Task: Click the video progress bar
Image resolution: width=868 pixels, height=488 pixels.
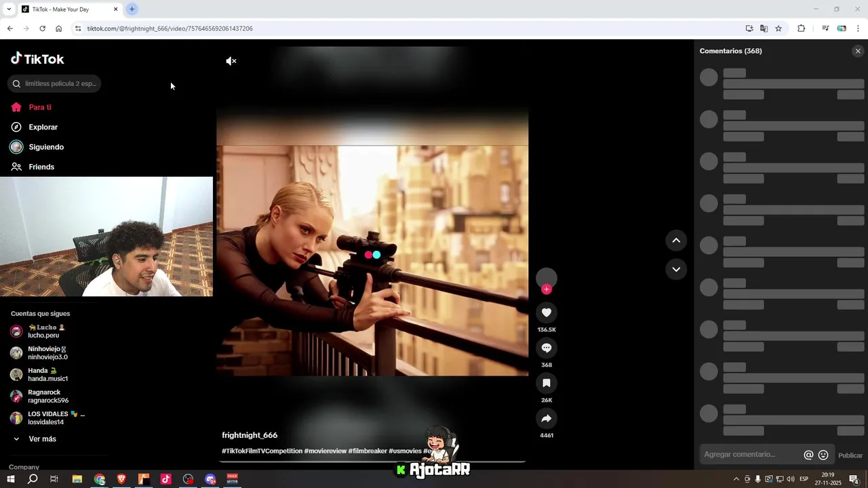Action: pos(373,462)
